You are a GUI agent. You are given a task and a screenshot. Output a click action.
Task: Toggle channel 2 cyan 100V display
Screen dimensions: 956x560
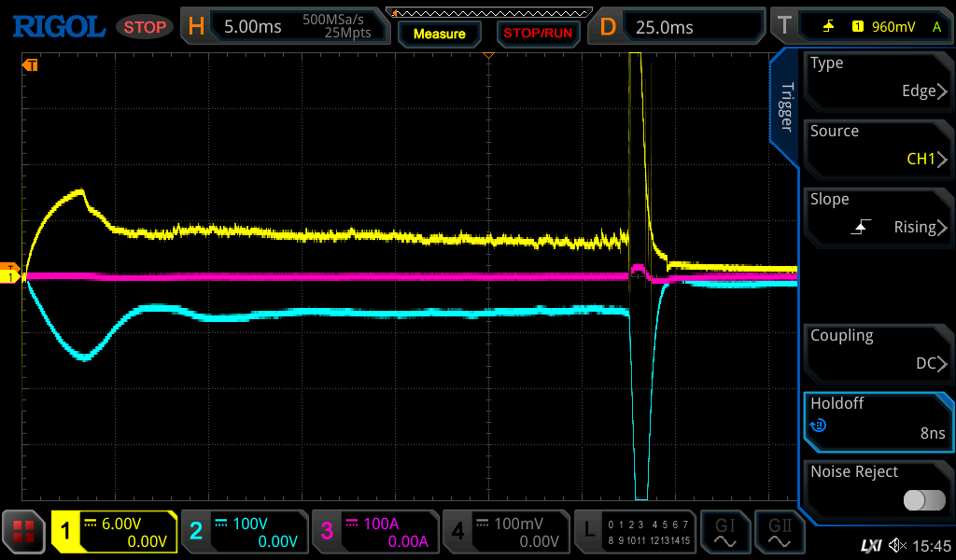click(x=243, y=532)
